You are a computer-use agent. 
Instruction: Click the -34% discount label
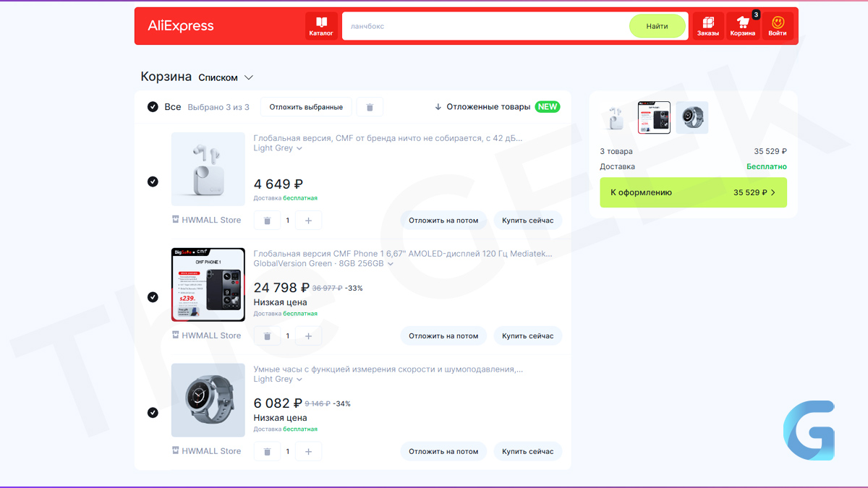[x=342, y=404]
